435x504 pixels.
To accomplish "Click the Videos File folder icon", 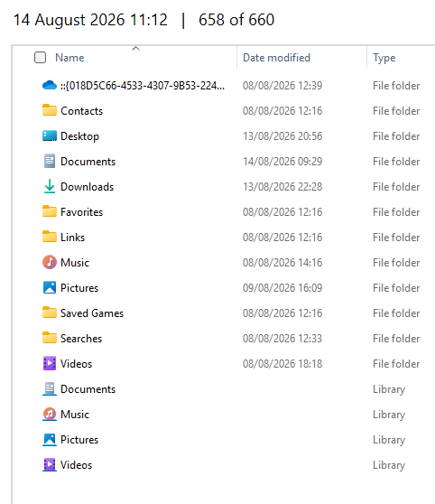I will point(50,363).
